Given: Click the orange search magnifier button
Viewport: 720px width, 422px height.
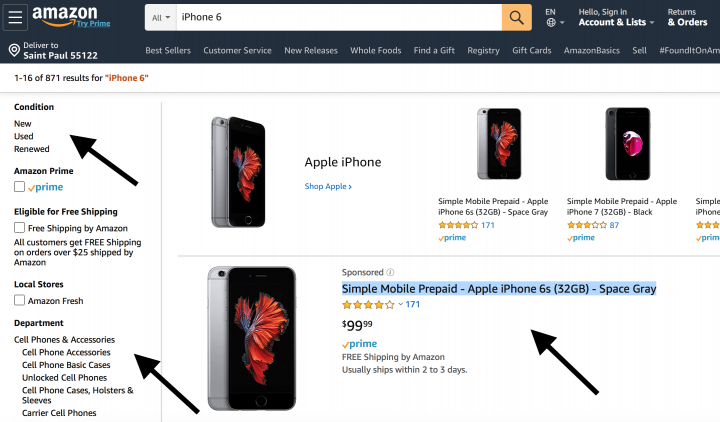Looking at the screenshot, I should coord(516,18).
